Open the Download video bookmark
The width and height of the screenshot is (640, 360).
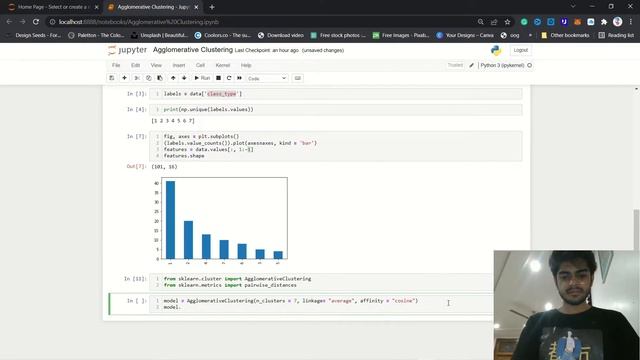(281, 36)
